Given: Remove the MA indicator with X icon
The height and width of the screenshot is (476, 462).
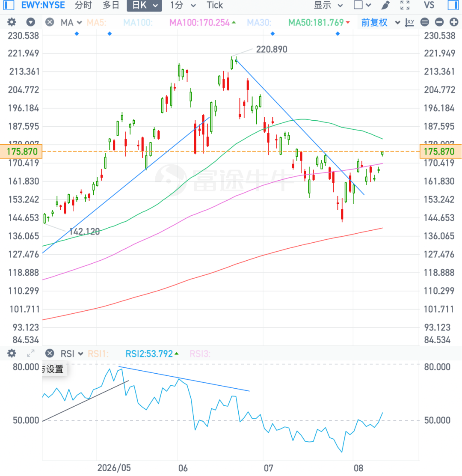Looking at the screenshot, I should 50,22.
